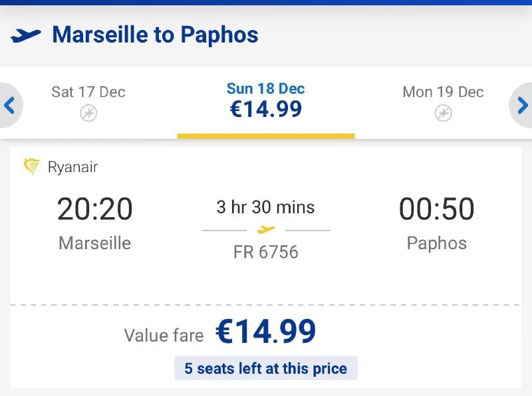
Task: Click the 3 hr 30 mins duration text
Action: [x=266, y=207]
